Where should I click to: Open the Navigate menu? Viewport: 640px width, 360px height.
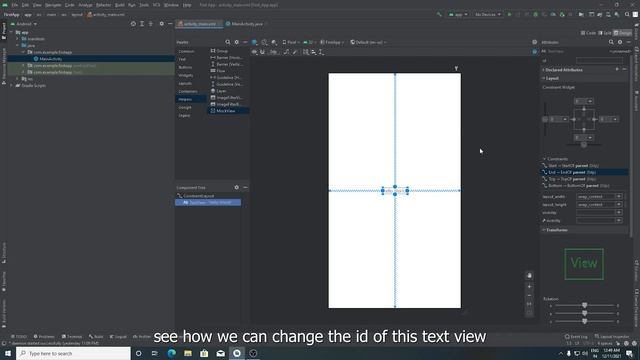53,5
